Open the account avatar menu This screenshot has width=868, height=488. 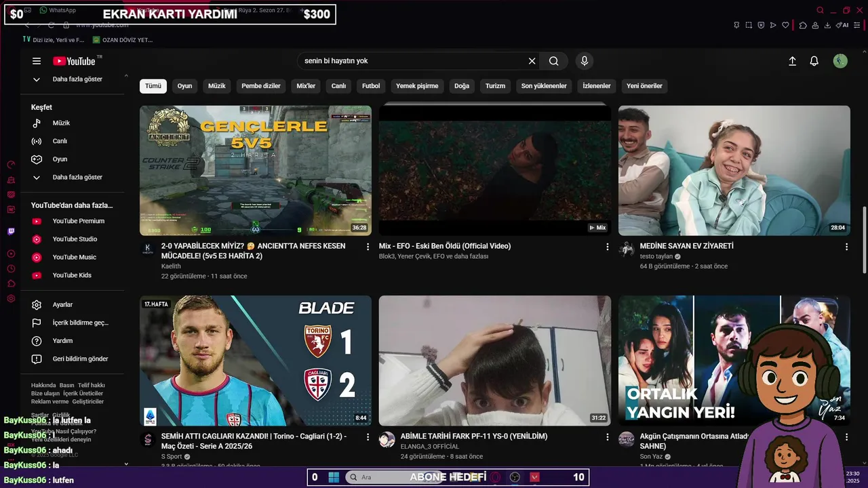(x=840, y=61)
